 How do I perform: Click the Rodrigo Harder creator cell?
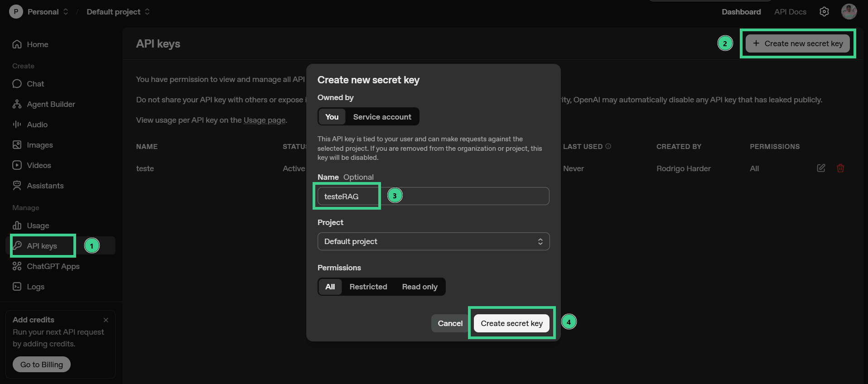684,168
